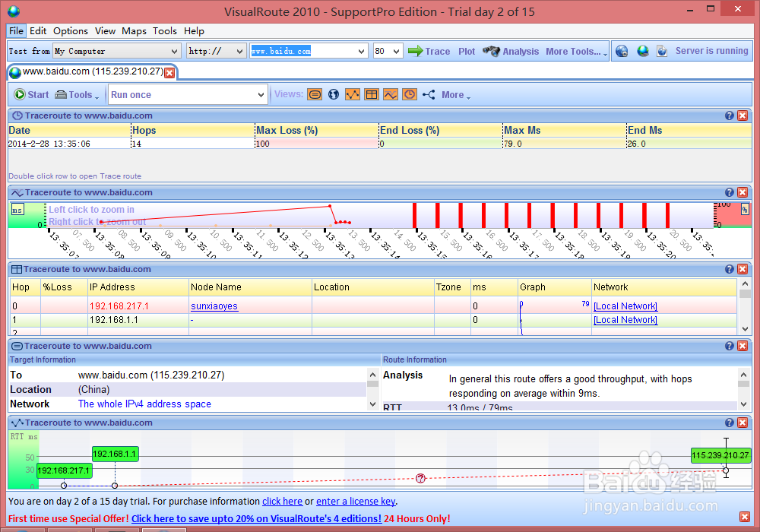Close the RTT route graph panel

tap(742, 423)
